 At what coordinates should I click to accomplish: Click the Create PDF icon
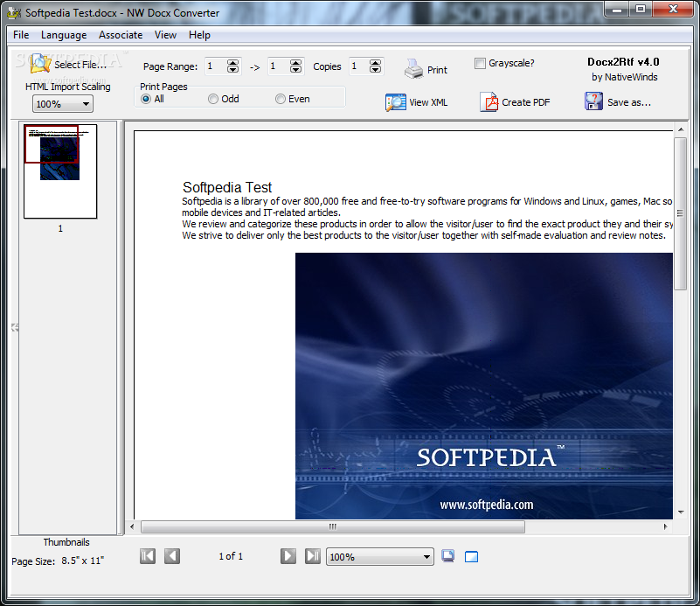[x=489, y=101]
